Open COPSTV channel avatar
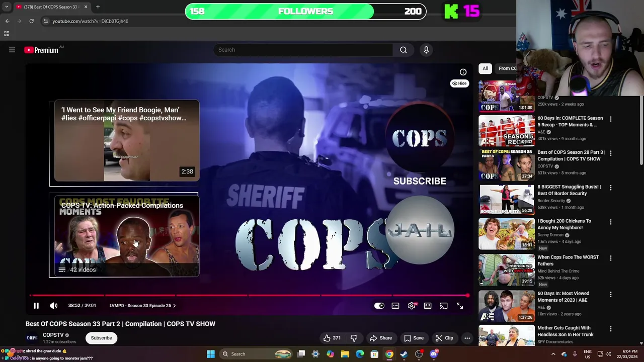 pos(32,338)
